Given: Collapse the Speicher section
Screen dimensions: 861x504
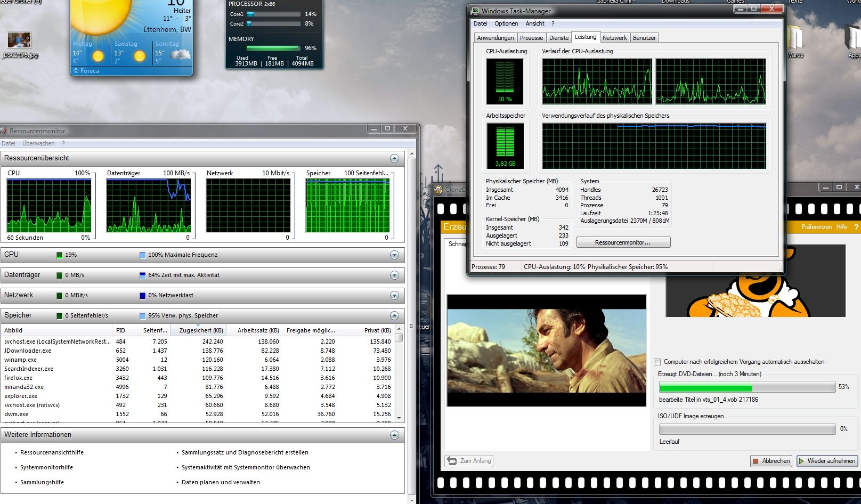Looking at the screenshot, I should [x=394, y=316].
